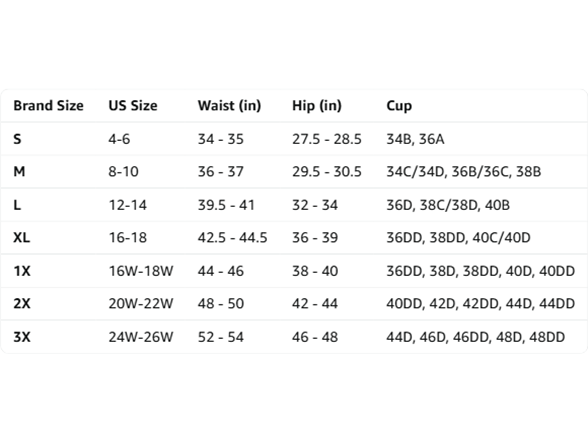Select the Hip (in) column header
The image size is (588, 441).
(316, 106)
